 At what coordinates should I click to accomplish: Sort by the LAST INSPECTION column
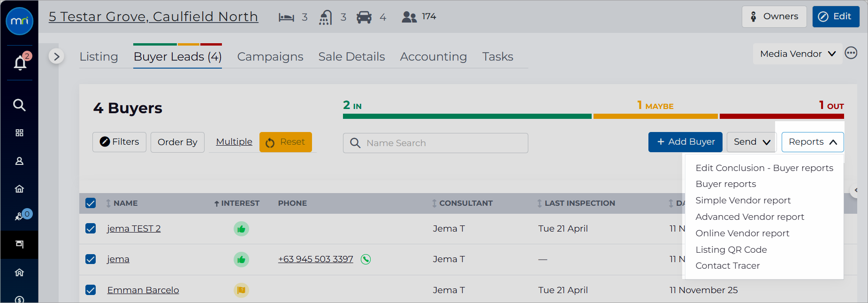tap(576, 203)
